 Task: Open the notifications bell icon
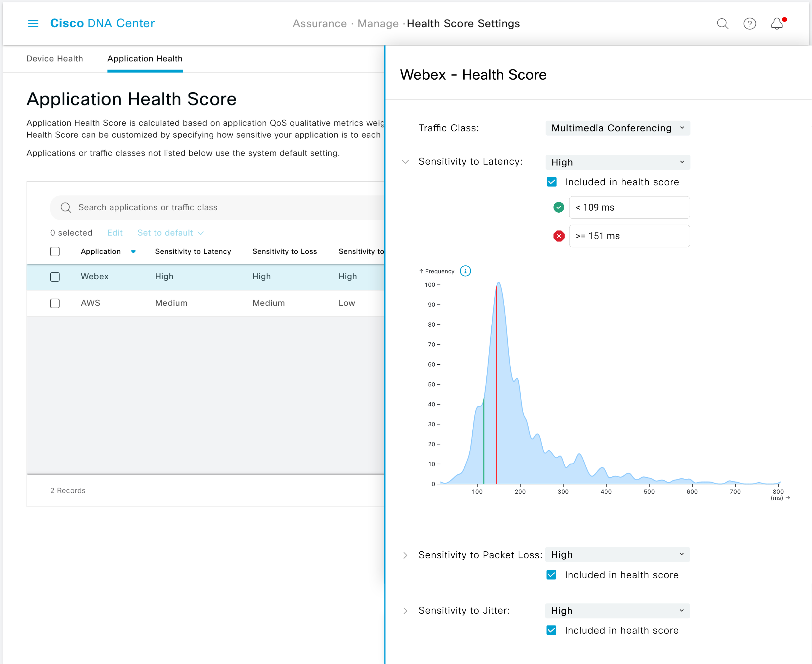(x=777, y=24)
